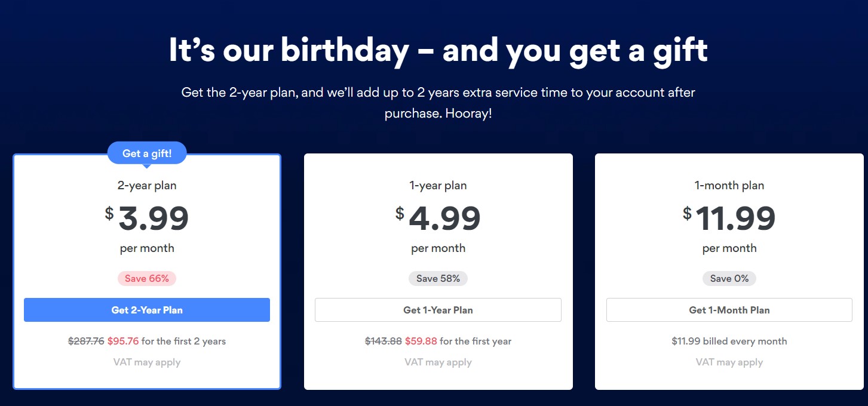868x406 pixels.
Task: Select the Get 1-Month Plan button
Action: point(729,310)
